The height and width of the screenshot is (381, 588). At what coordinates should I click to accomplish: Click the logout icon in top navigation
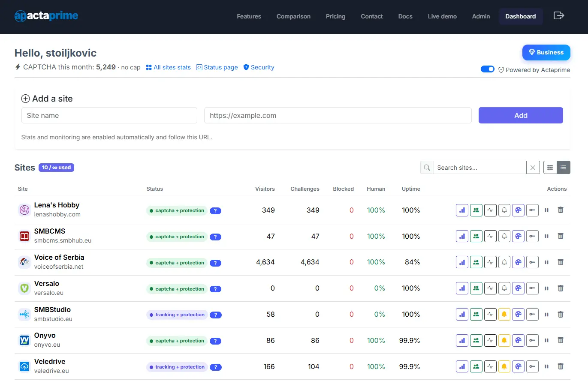click(559, 16)
